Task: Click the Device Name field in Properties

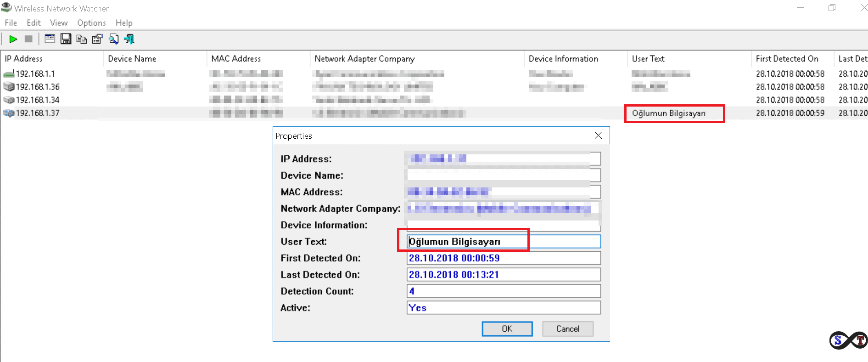Action: (x=504, y=175)
